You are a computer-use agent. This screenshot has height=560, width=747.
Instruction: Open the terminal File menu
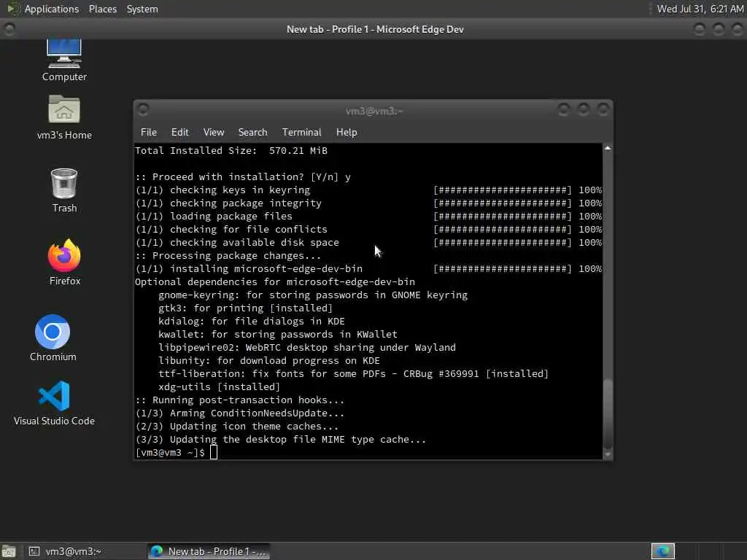(149, 133)
